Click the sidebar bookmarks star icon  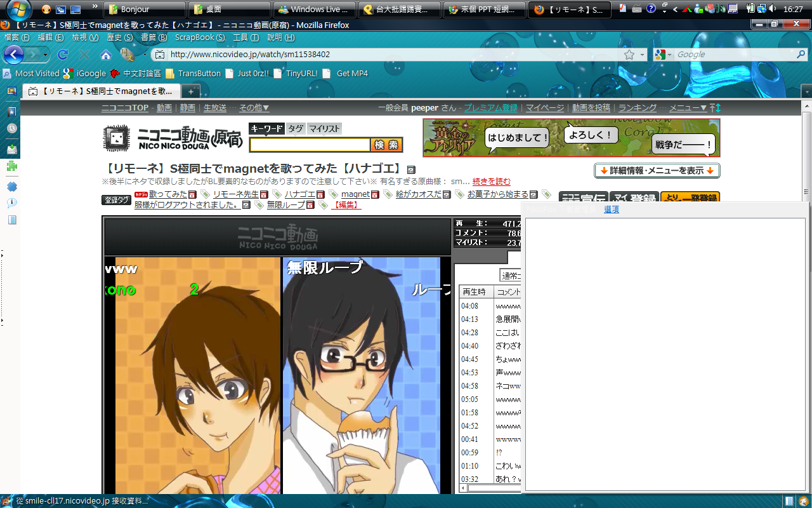coord(11,111)
